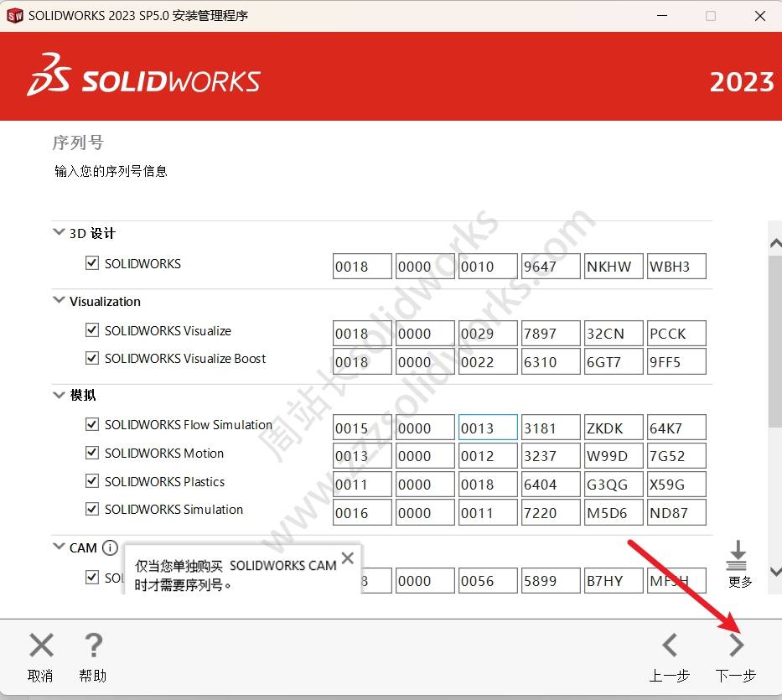Click SOLIDWORKS serial field WBH3
782x700 pixels.
[x=676, y=266]
